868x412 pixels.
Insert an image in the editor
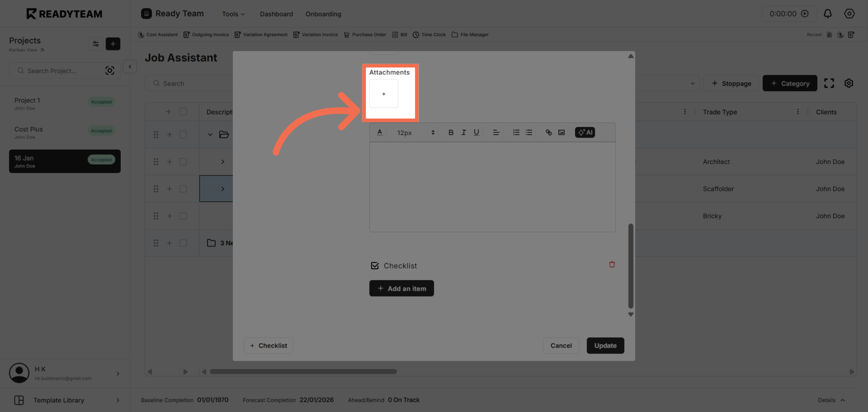[x=561, y=132]
